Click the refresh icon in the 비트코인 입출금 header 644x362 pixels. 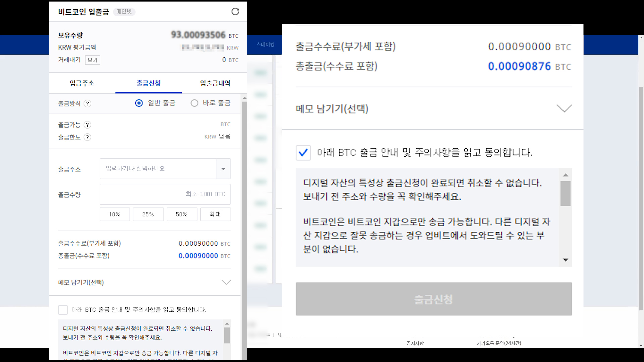pos(235,12)
